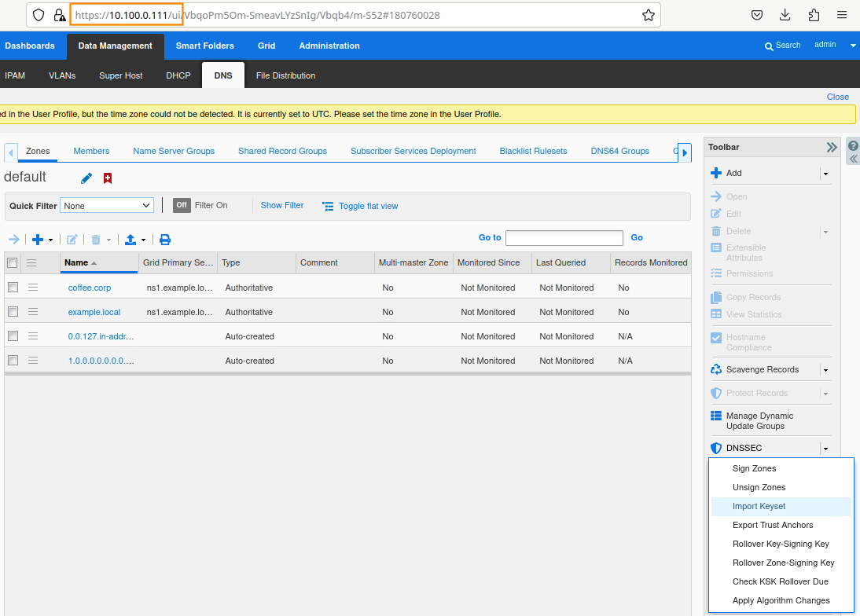Click the pencil edit icon beside default
This screenshot has height=616, width=860.
click(x=86, y=178)
